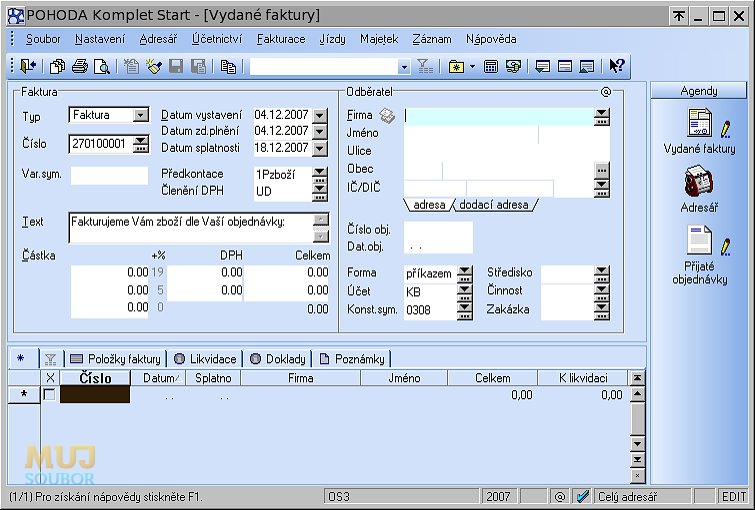Tick the checkbox in the first table row
The width and height of the screenshot is (755, 510).
[49, 394]
